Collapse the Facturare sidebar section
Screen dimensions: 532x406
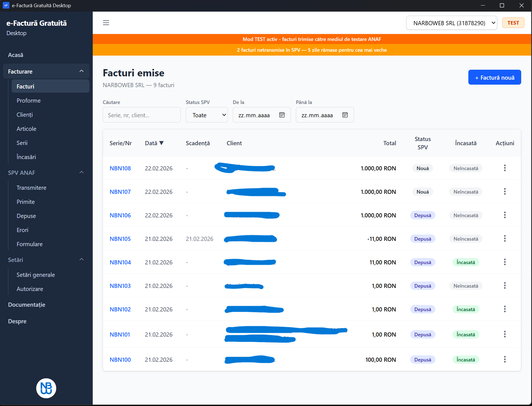coord(81,71)
